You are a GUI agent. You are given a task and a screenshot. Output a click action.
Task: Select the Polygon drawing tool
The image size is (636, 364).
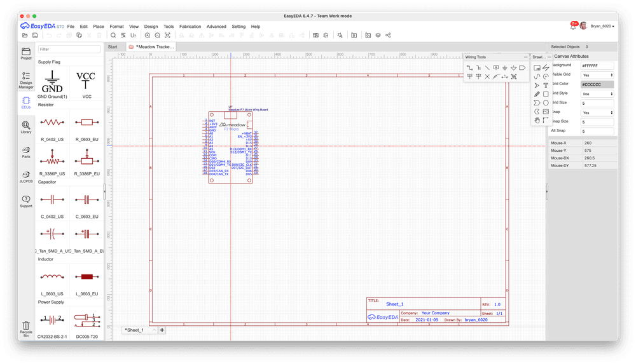[537, 103]
